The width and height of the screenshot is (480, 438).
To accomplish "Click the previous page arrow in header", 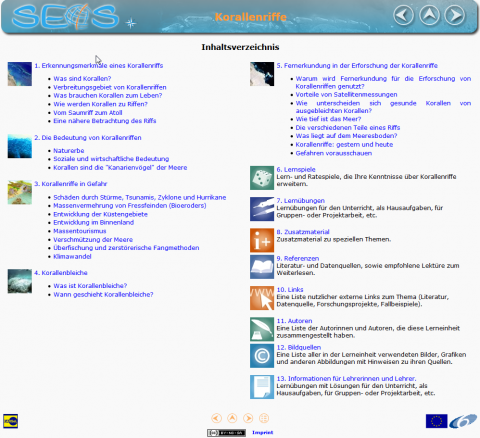I will pos(403,15).
